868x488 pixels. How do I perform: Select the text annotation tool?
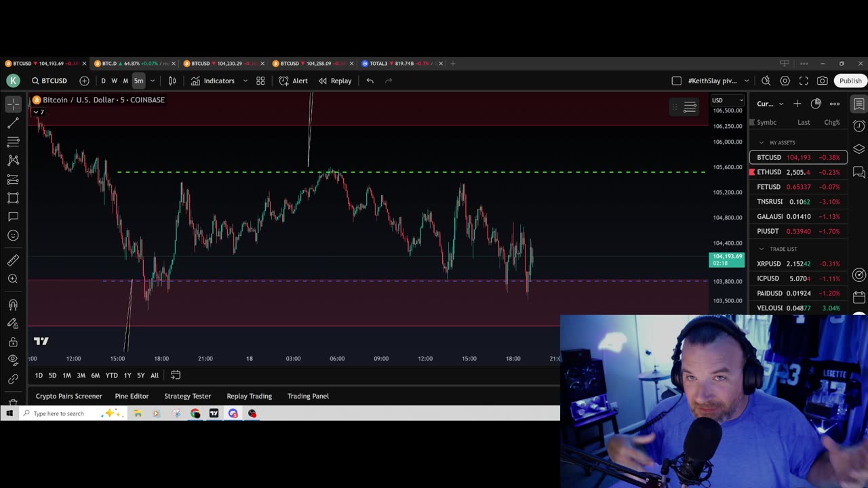pyautogui.click(x=13, y=217)
